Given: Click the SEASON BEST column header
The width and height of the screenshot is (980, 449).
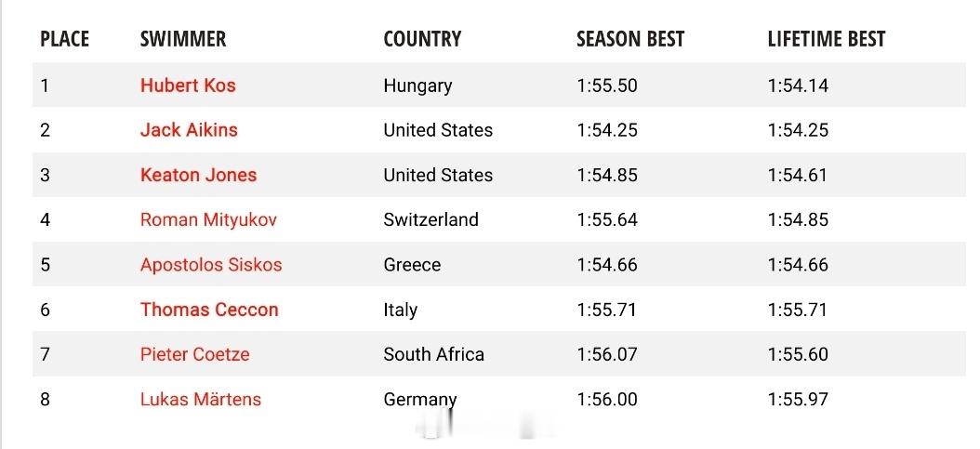Looking at the screenshot, I should [630, 39].
